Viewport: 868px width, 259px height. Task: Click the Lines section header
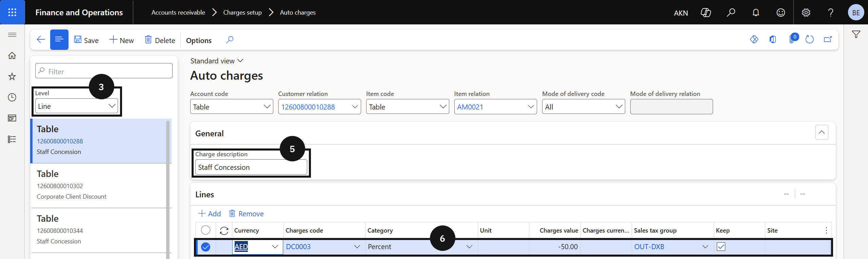click(x=205, y=195)
